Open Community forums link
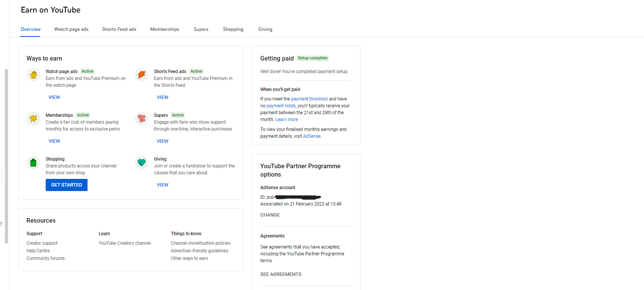 45,258
